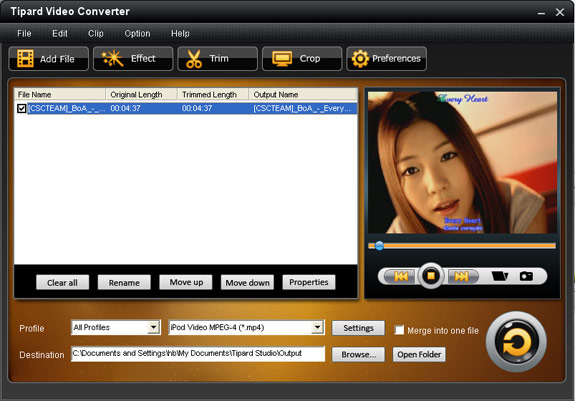
Task: Close the Tipard Video Converter window
Action: (x=560, y=12)
